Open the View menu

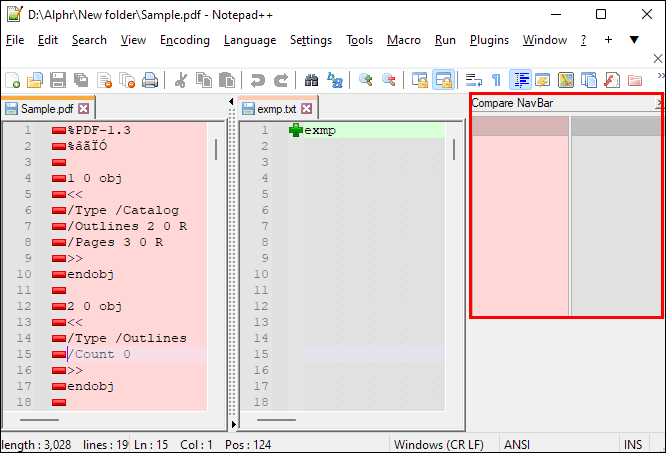click(x=133, y=40)
